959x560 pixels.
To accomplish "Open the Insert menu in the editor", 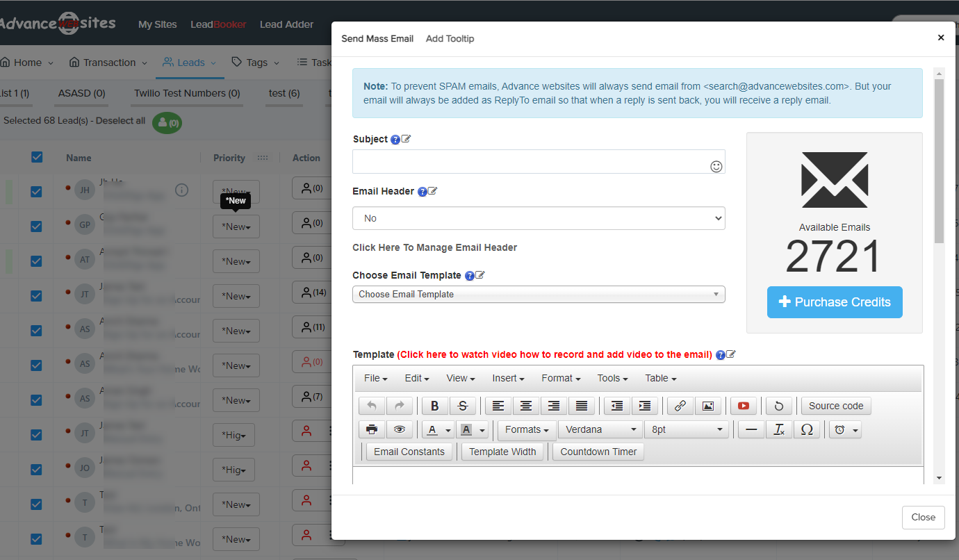I will pyautogui.click(x=508, y=378).
